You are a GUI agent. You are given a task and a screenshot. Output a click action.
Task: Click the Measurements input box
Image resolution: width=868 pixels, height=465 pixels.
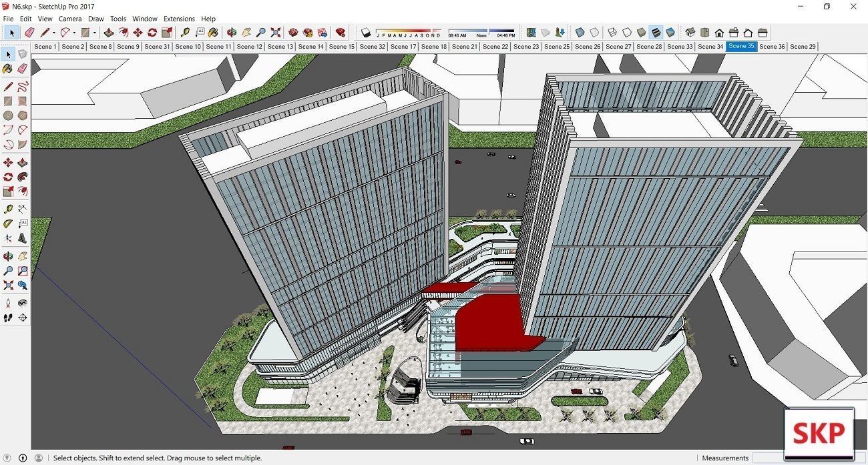coord(809,458)
